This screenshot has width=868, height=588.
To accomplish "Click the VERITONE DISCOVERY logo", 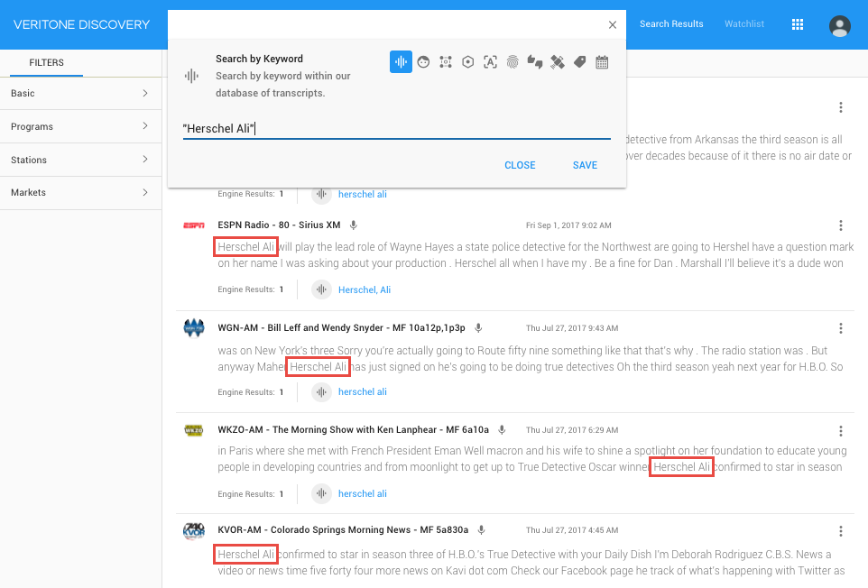I will click(81, 24).
